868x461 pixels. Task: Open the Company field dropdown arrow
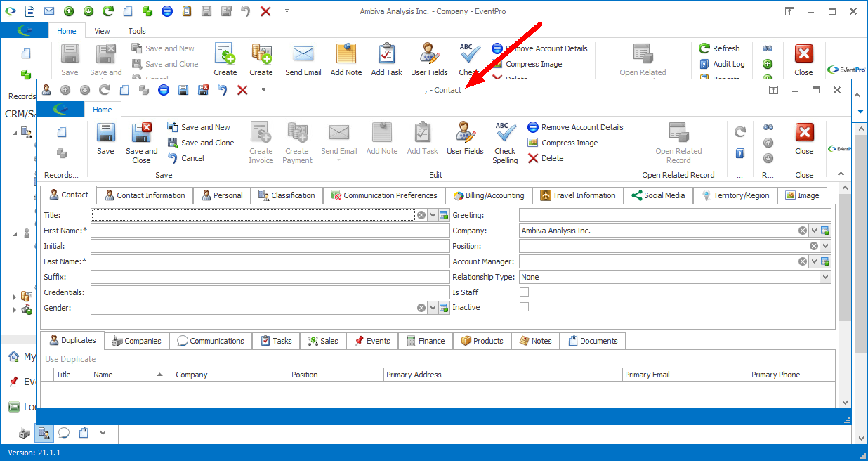(x=814, y=230)
